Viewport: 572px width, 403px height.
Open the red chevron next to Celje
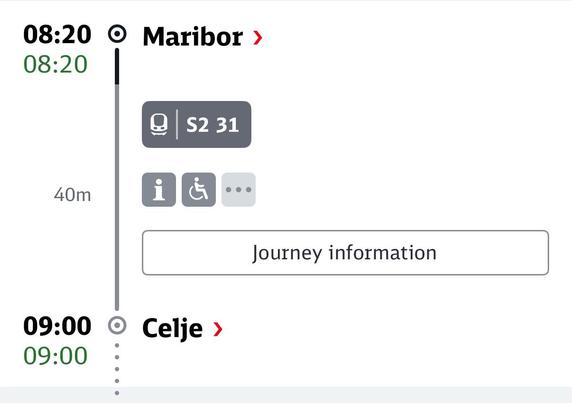218,329
